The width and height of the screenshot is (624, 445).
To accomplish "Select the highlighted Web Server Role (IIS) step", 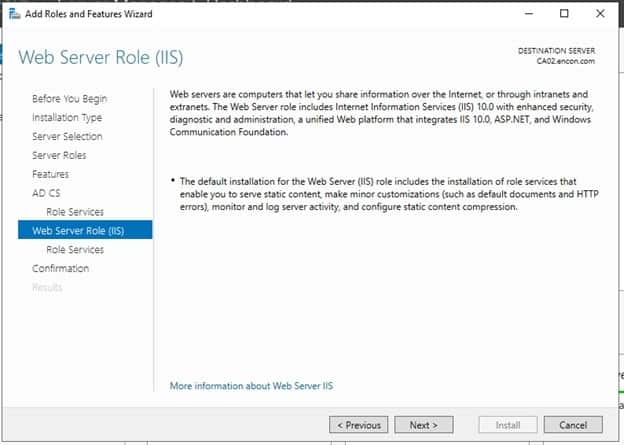I will pos(85,231).
